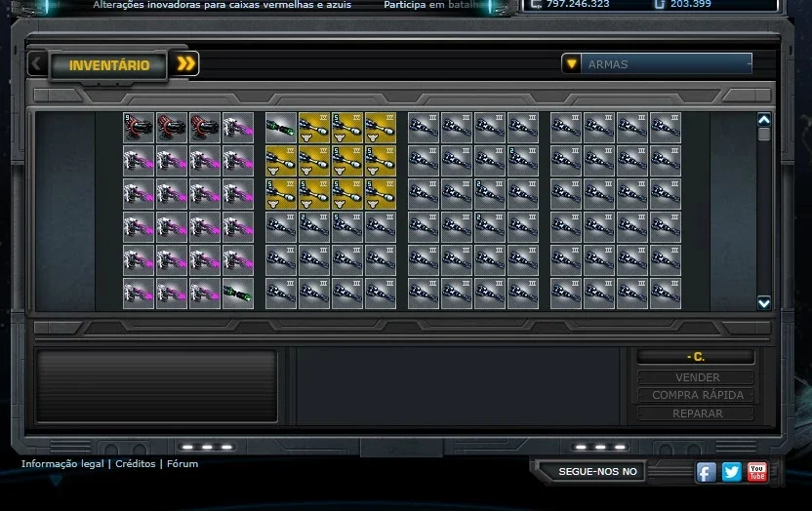Pick the red laser beside the pink laser
This screenshot has height=511, width=812.
coord(205,128)
